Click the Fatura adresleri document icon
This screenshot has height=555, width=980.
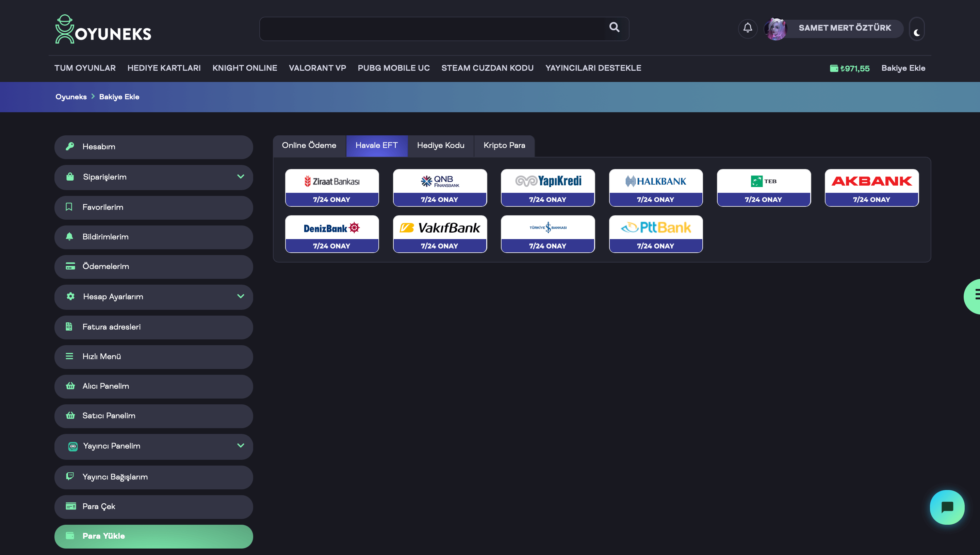pos(69,326)
